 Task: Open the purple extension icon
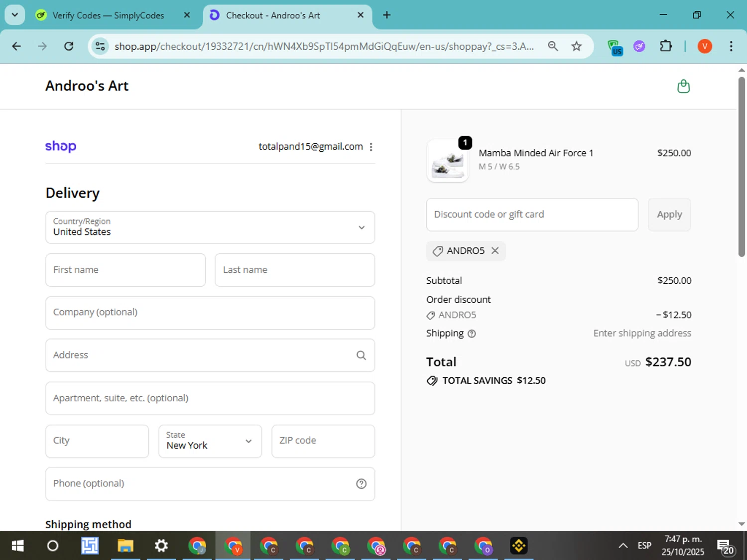tap(639, 46)
